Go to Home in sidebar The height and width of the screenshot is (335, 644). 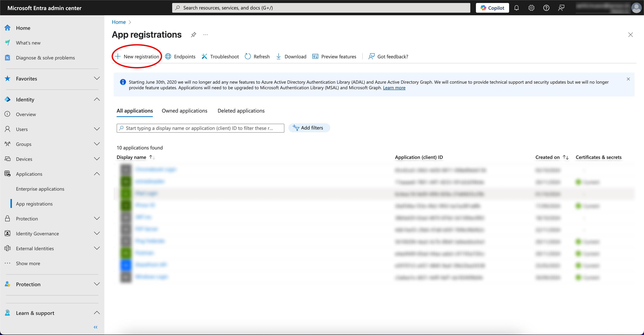[23, 28]
